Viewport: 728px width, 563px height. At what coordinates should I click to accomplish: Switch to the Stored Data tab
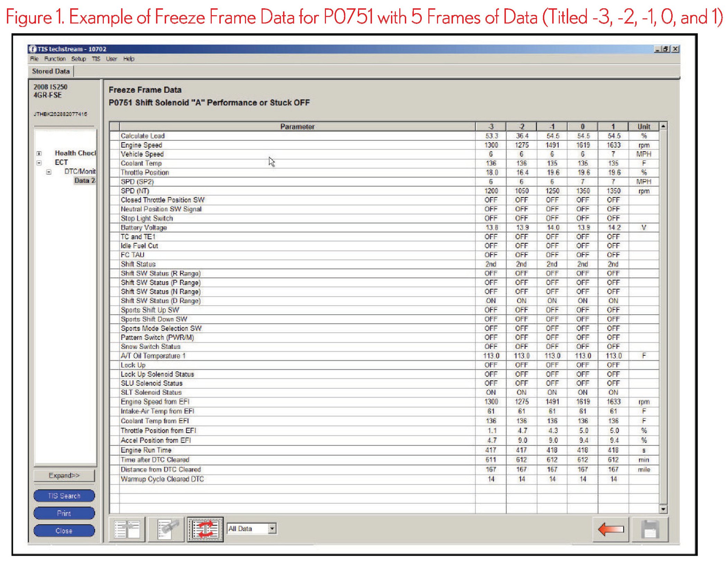(51, 71)
